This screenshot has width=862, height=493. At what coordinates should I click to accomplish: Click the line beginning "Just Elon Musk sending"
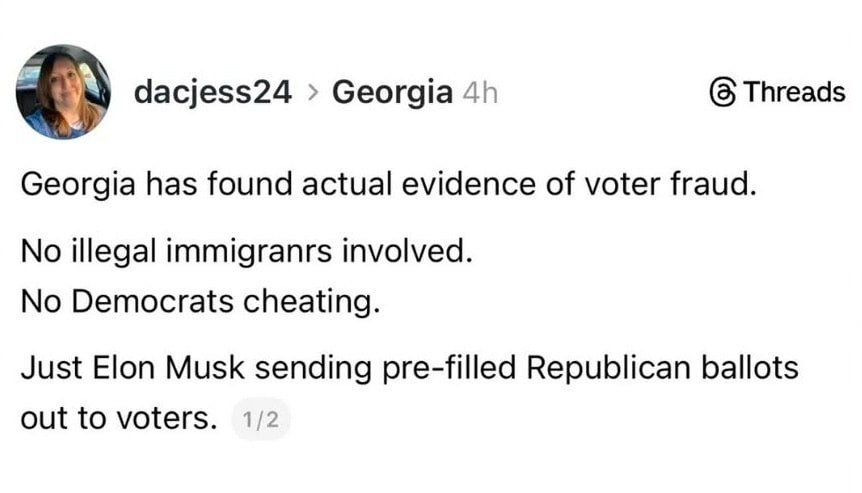409,367
